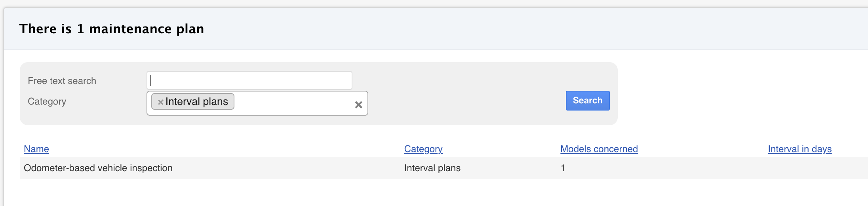Sort the table by Name
Screen dimensions: 868x206
(36, 149)
